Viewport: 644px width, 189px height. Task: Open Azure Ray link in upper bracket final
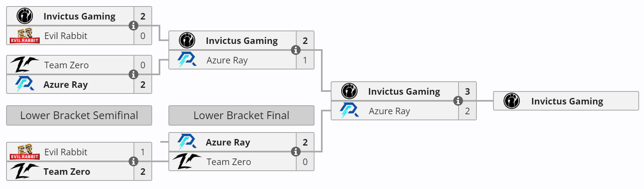(x=227, y=60)
